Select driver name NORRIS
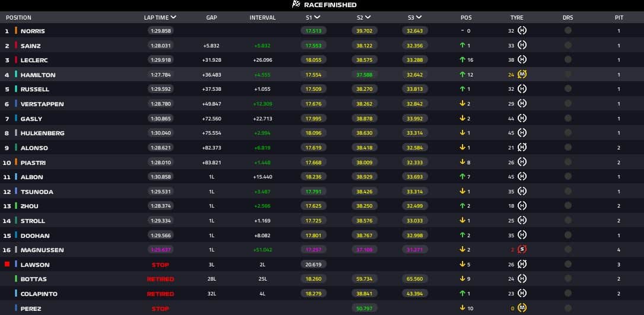 point(33,31)
